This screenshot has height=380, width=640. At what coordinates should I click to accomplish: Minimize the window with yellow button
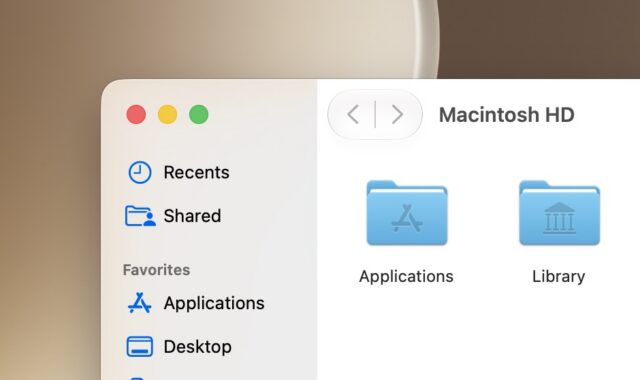tap(167, 114)
